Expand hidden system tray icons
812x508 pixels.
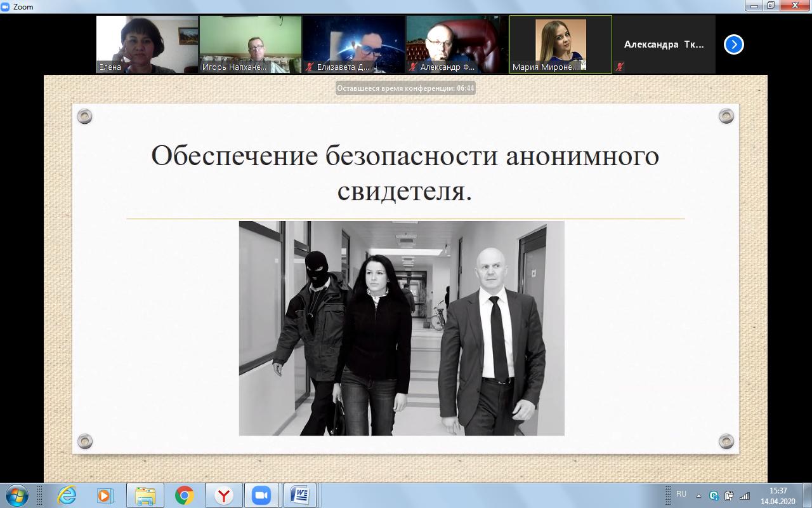tap(698, 495)
